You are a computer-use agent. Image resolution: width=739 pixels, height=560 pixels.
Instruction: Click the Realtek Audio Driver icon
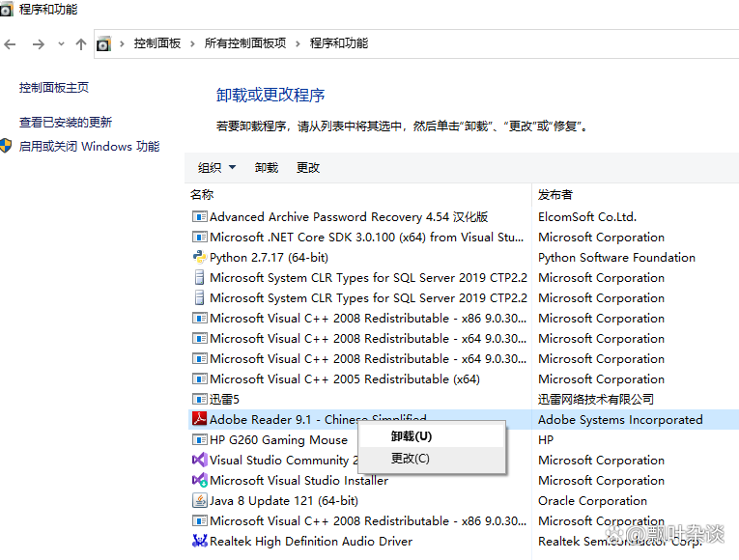coord(200,541)
